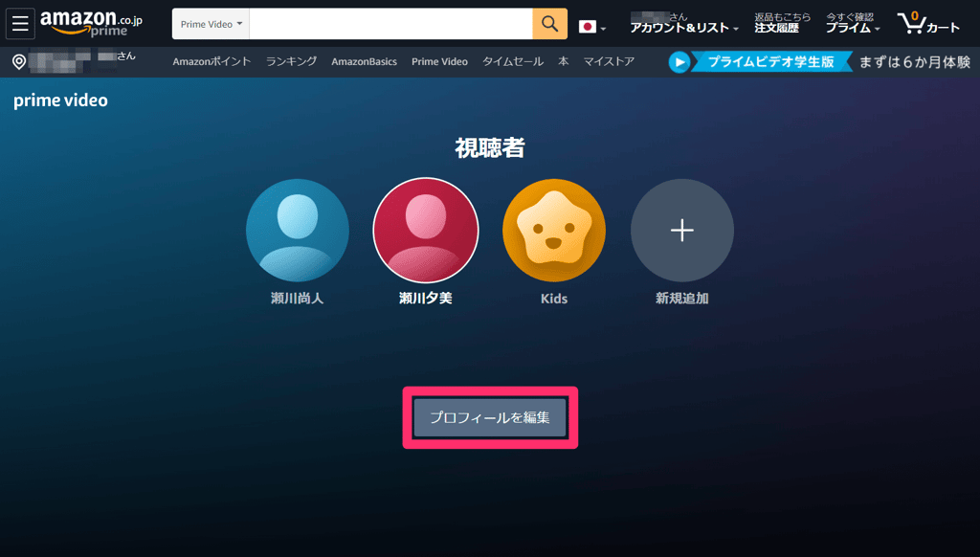The image size is (980, 557).
Task: Click the orange search magnifier button
Action: pyautogui.click(x=549, y=24)
